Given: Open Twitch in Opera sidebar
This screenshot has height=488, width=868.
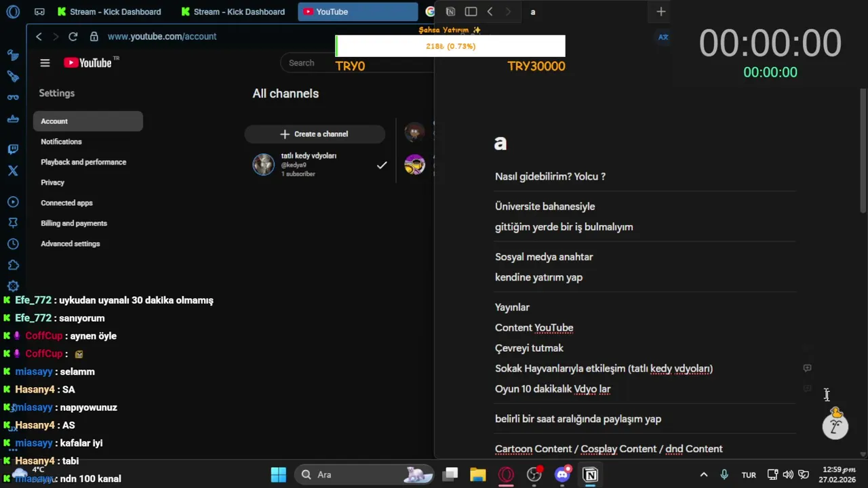Looking at the screenshot, I should [13, 149].
